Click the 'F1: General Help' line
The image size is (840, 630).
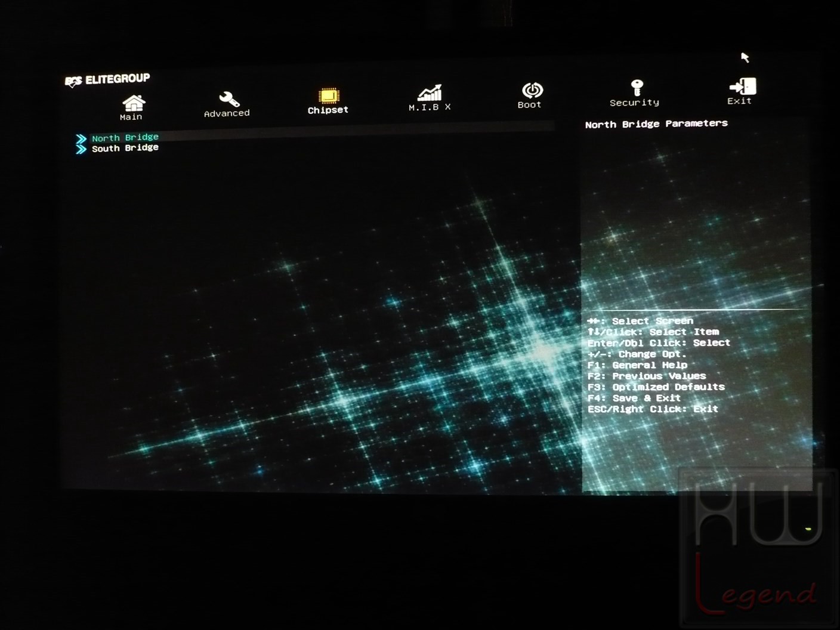637,365
